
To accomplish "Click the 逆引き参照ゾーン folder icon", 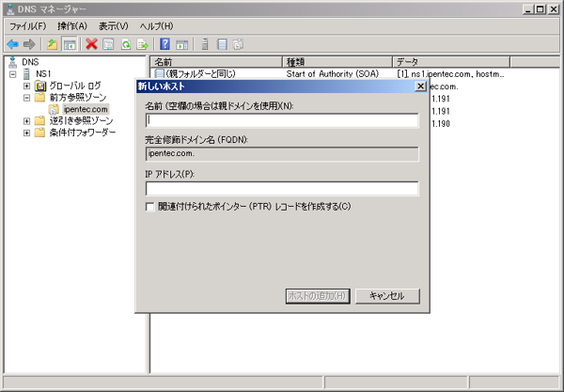I will pos(39,121).
